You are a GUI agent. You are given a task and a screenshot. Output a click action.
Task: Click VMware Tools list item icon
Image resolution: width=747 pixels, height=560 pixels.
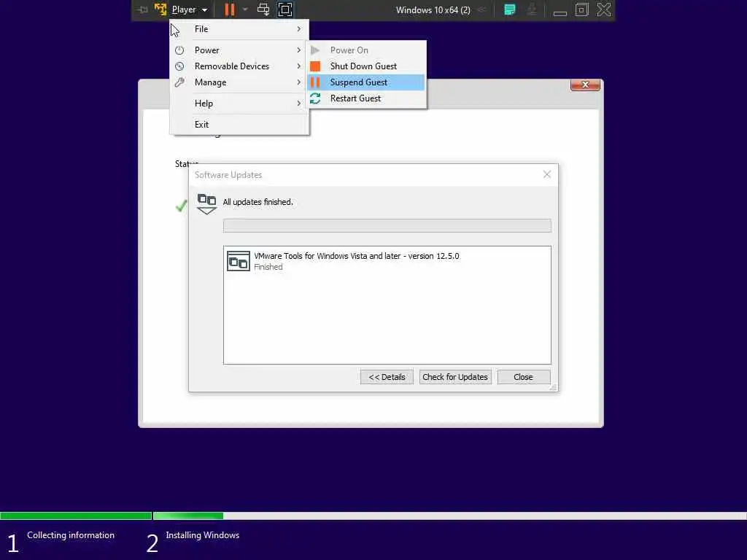coord(239,261)
